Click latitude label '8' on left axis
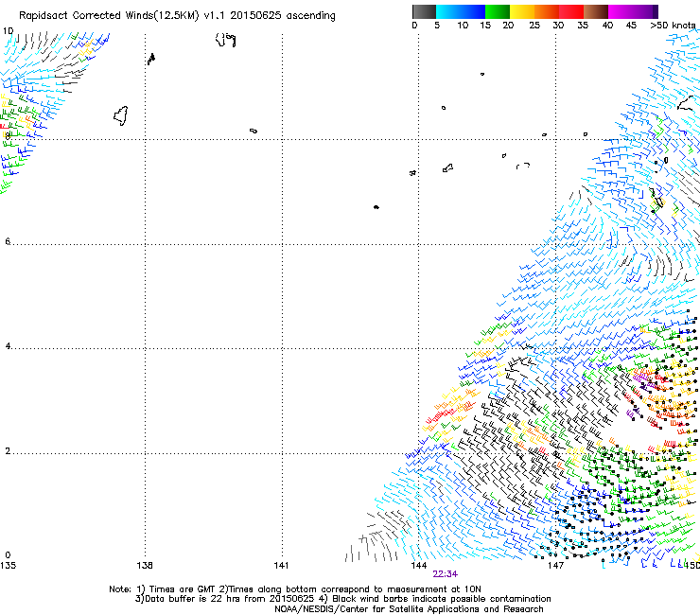700x615 pixels. (x=8, y=136)
